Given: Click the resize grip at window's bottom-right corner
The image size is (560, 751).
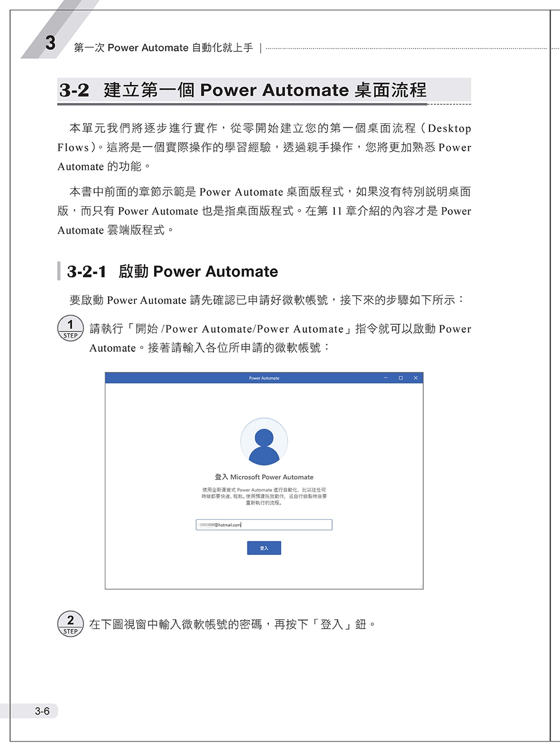Looking at the screenshot, I should (x=421, y=586).
